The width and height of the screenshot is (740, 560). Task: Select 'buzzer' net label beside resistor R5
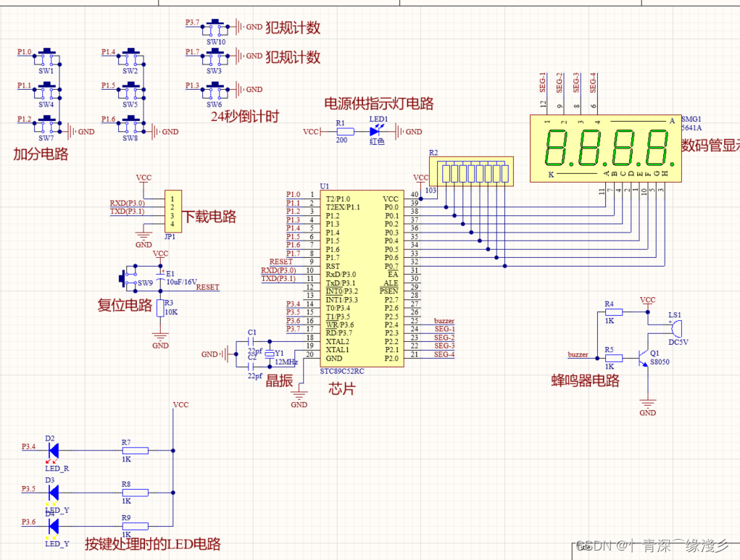578,354
